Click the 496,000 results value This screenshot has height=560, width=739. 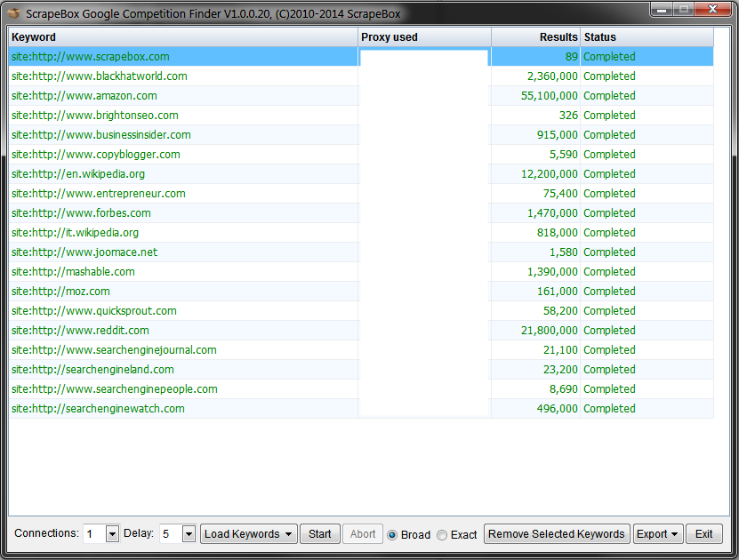coord(557,408)
